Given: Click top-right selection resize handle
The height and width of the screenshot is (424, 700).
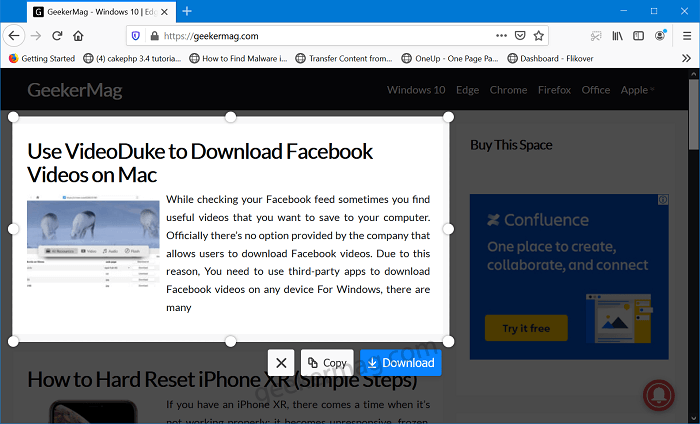Looking at the screenshot, I should (x=448, y=117).
